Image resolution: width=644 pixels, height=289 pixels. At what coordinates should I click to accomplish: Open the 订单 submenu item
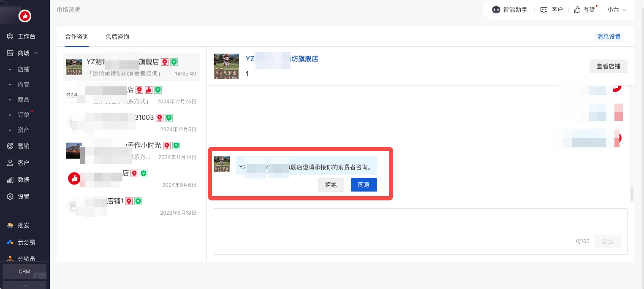[x=24, y=115]
